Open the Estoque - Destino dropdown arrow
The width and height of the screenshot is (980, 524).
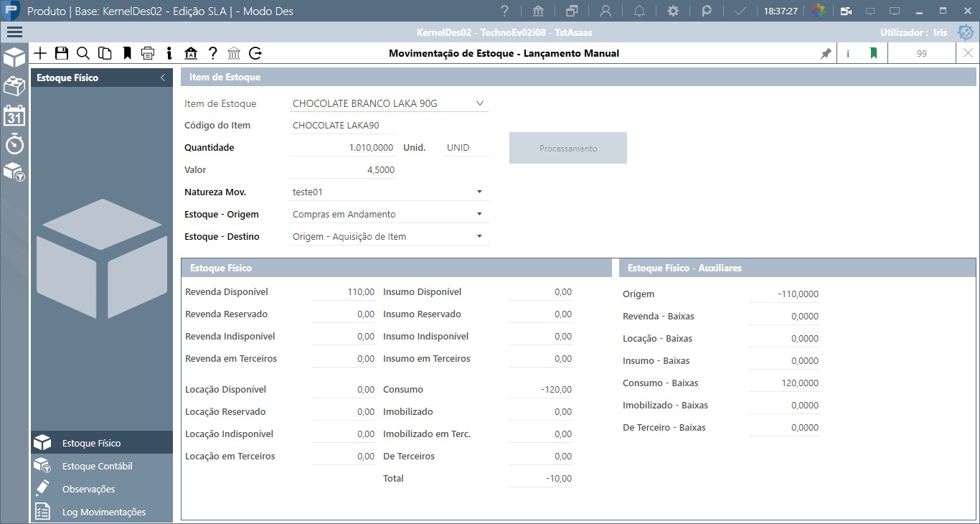click(479, 237)
